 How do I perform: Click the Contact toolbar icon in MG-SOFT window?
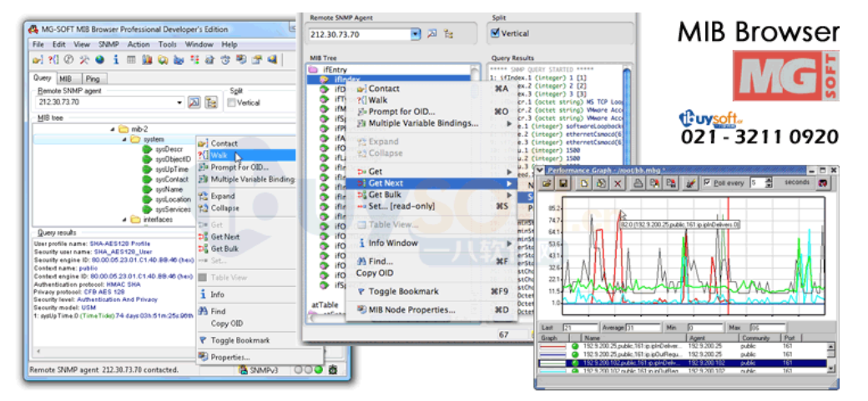coord(37,60)
